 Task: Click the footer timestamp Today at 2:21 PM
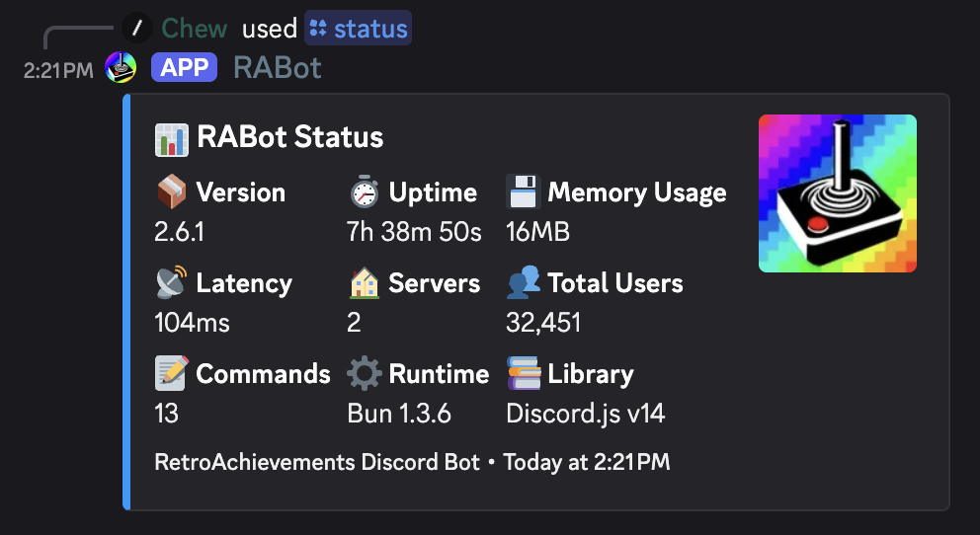tap(586, 462)
